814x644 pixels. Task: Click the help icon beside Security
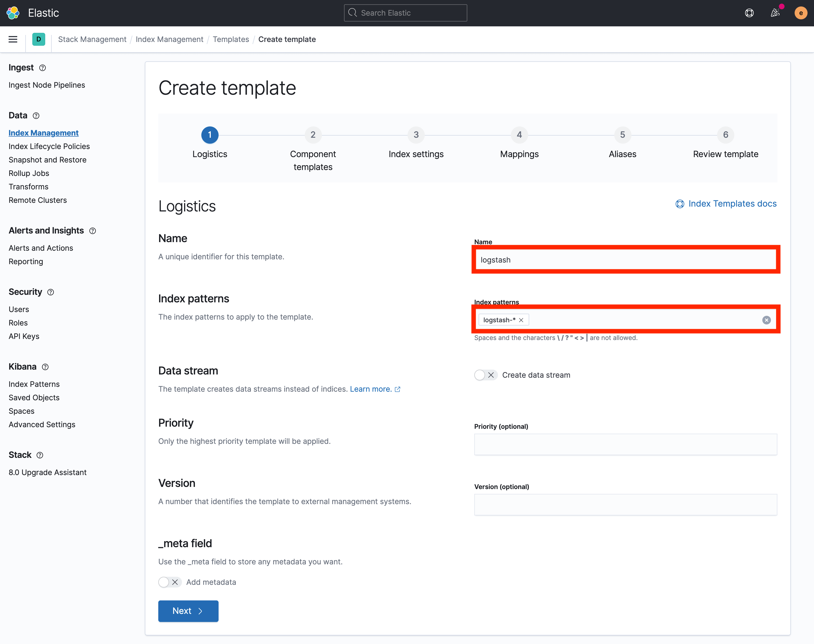tap(51, 292)
